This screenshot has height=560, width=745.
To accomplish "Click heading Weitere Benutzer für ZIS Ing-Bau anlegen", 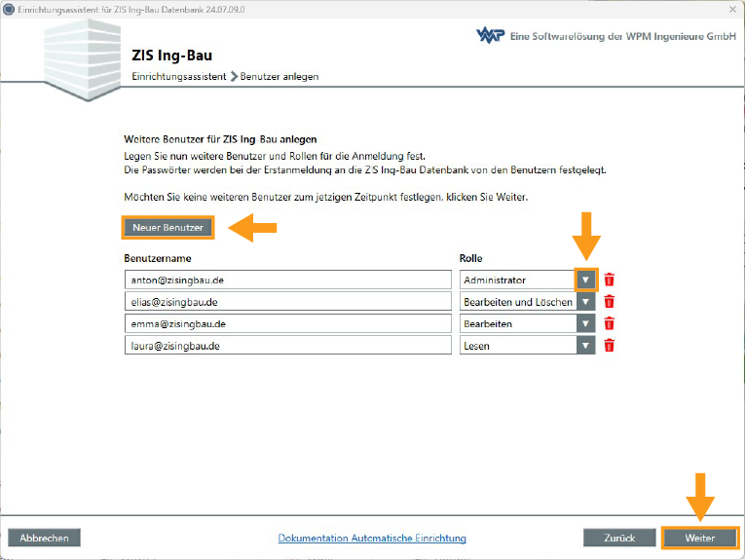I will pyautogui.click(x=220, y=139).
